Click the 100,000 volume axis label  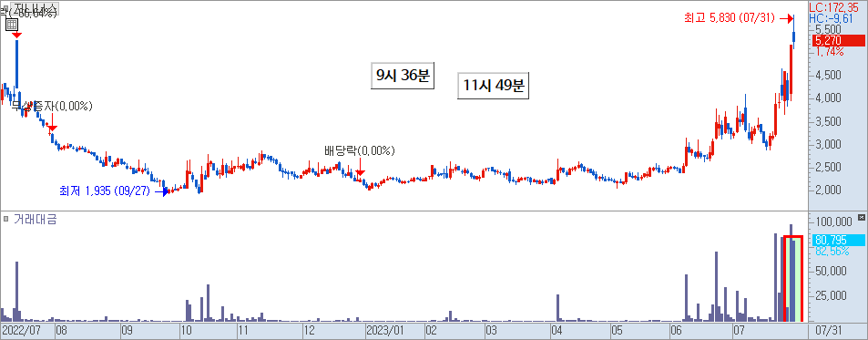click(x=833, y=222)
